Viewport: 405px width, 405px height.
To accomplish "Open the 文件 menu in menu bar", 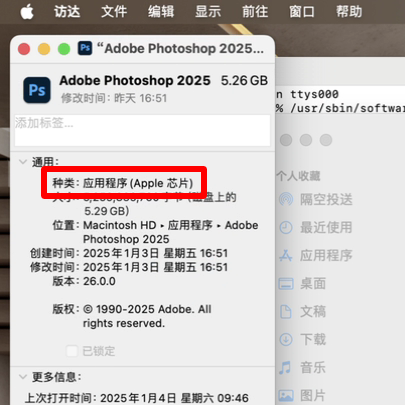I will [114, 12].
